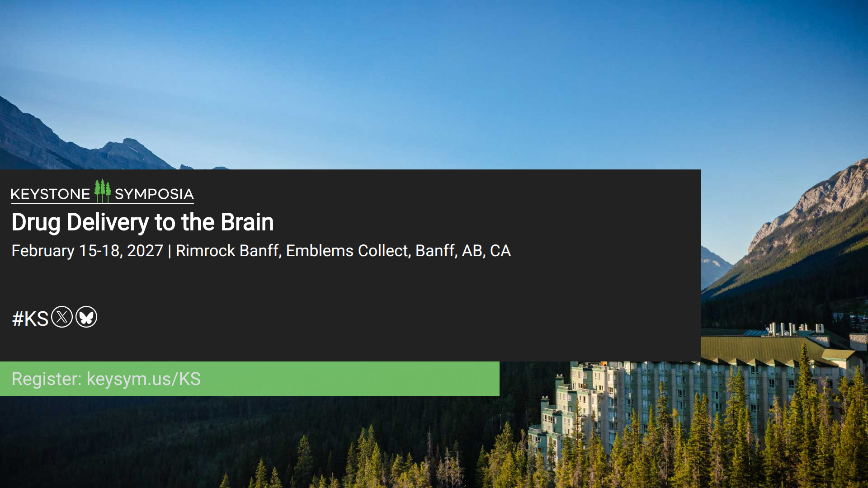Click the Rimrock Banff venue name
The height and width of the screenshot is (488, 868).
pyautogui.click(x=227, y=251)
